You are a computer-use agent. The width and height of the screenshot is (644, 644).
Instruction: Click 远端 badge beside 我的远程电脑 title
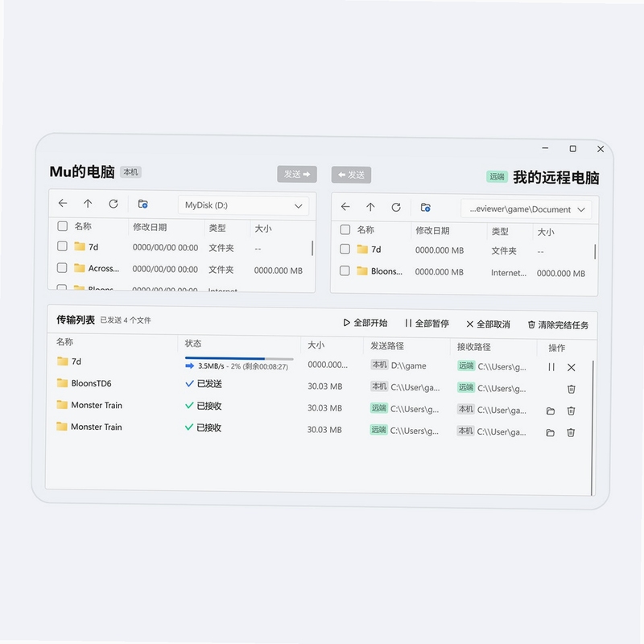click(497, 176)
